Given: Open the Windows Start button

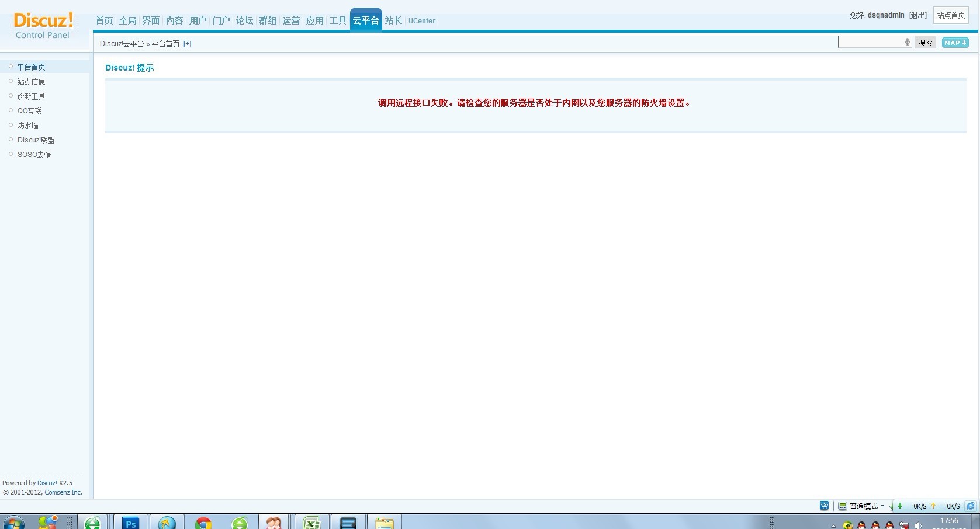Looking at the screenshot, I should pyautogui.click(x=13, y=522).
